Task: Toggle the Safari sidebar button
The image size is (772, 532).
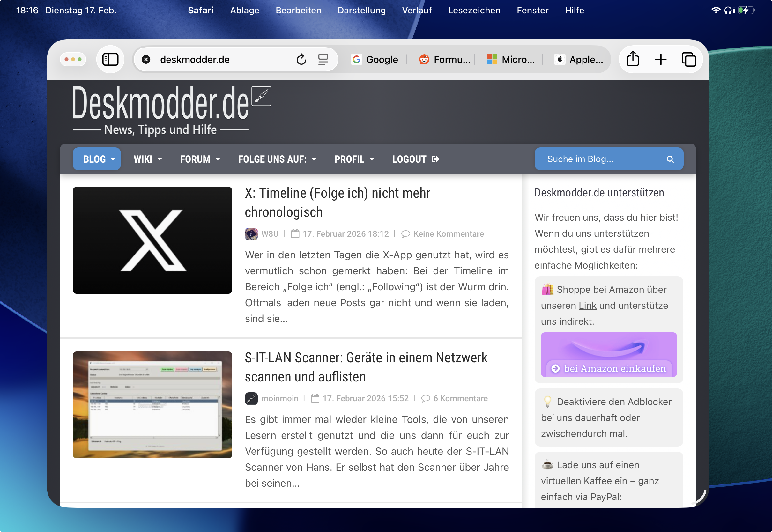Action: (110, 60)
